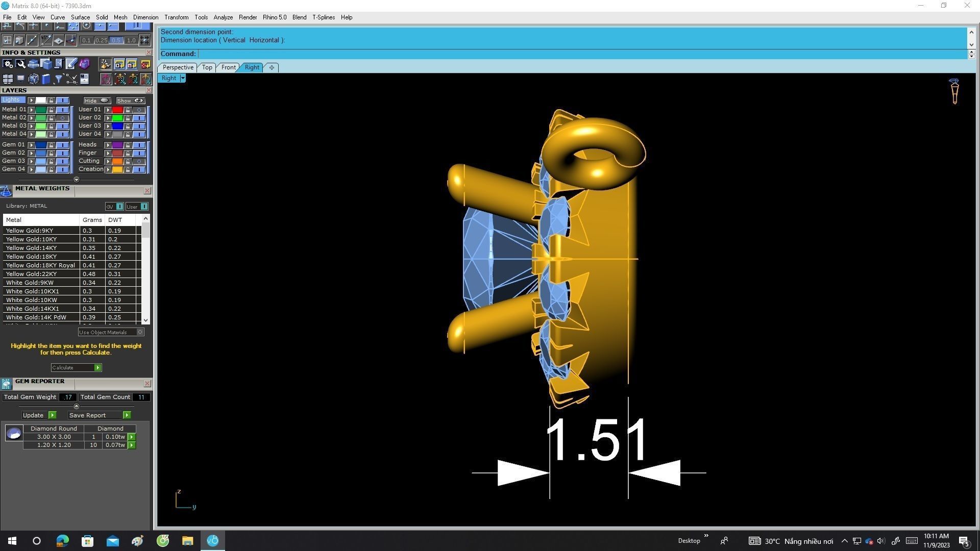
Task: Click the filter funnel selection icon
Action: pyautogui.click(x=58, y=79)
